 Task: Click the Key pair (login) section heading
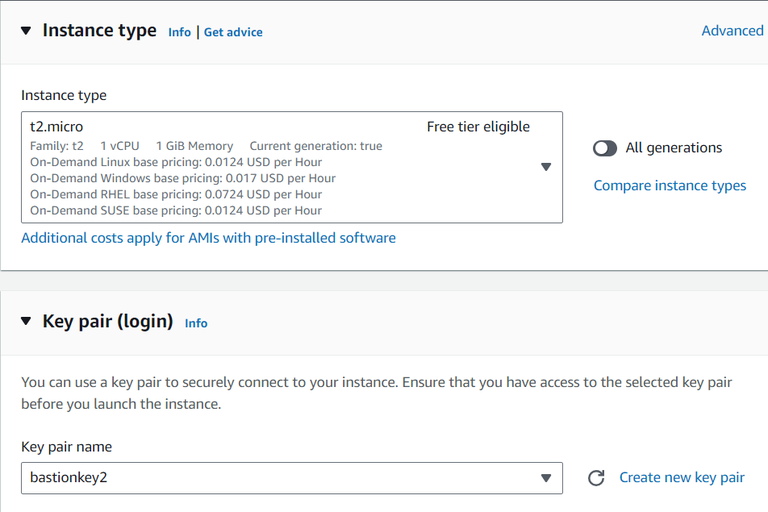tap(108, 322)
